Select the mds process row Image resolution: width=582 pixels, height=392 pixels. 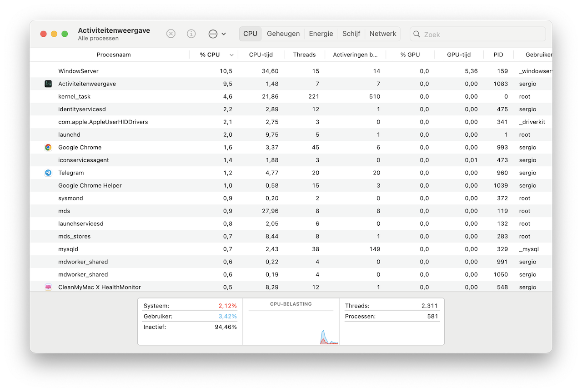[x=291, y=211]
